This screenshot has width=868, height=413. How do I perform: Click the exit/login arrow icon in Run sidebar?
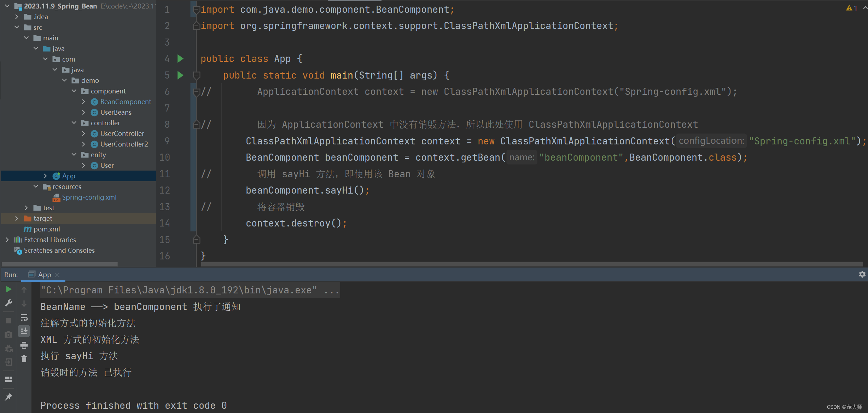tap(8, 362)
